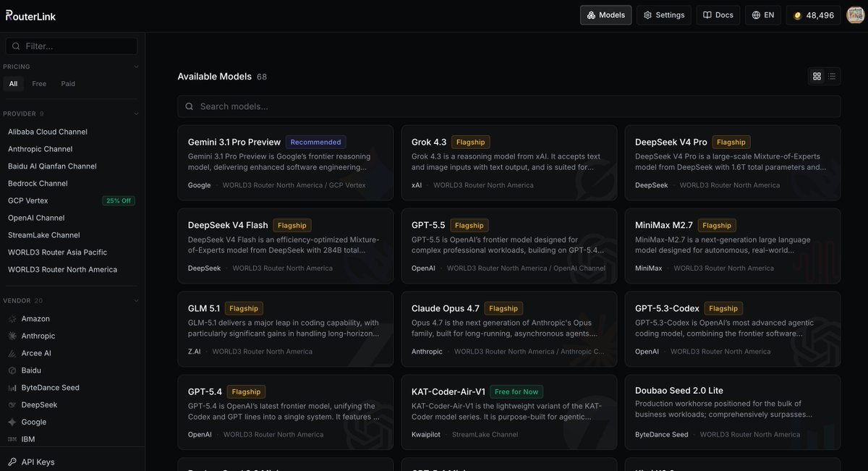Open the Grok 4.3 model card
Screen dimensions: 868x471
[x=509, y=164]
